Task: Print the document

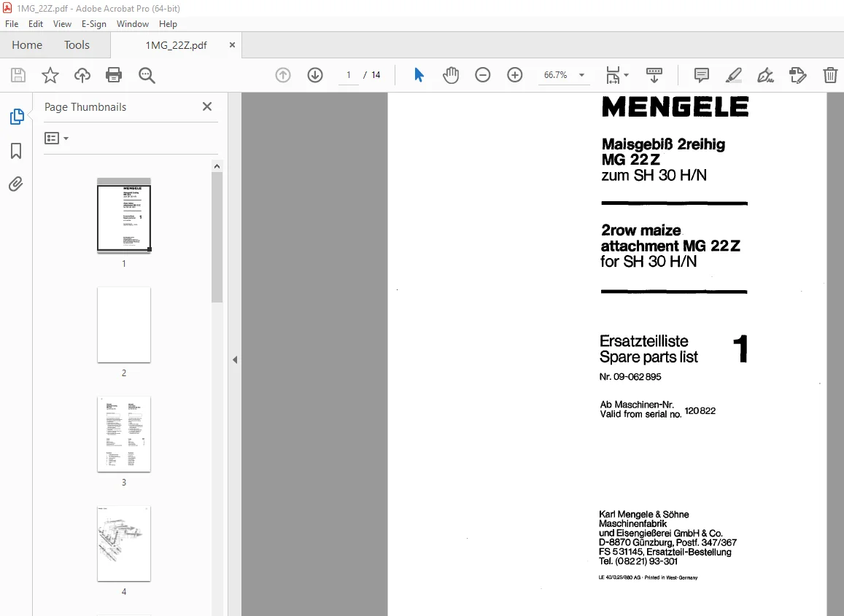Action: (x=114, y=75)
